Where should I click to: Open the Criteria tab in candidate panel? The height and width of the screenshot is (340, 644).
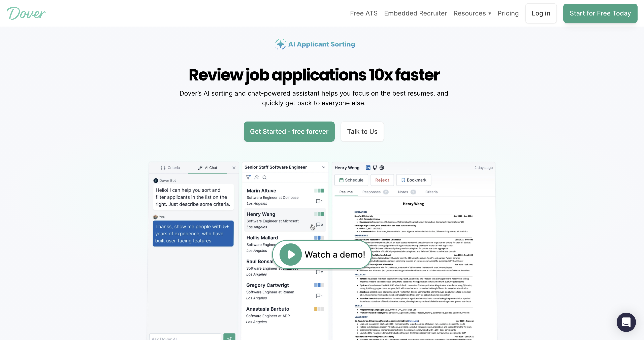coord(431,192)
